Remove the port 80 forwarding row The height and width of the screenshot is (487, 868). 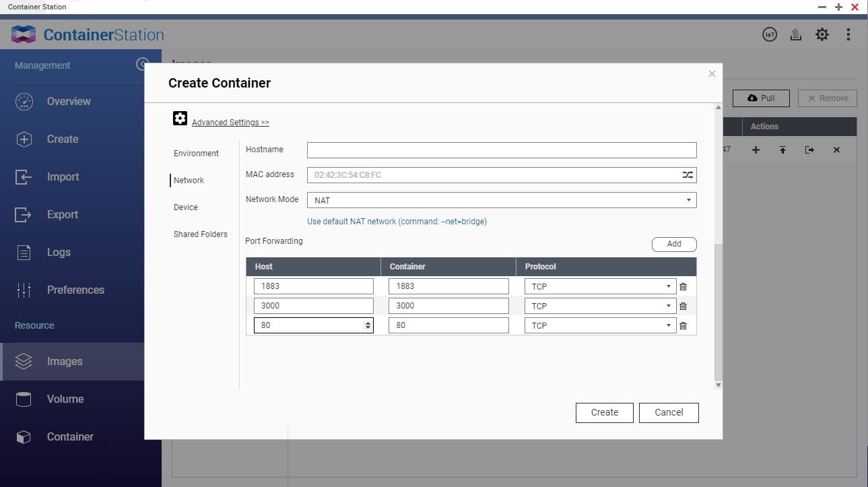(x=683, y=325)
